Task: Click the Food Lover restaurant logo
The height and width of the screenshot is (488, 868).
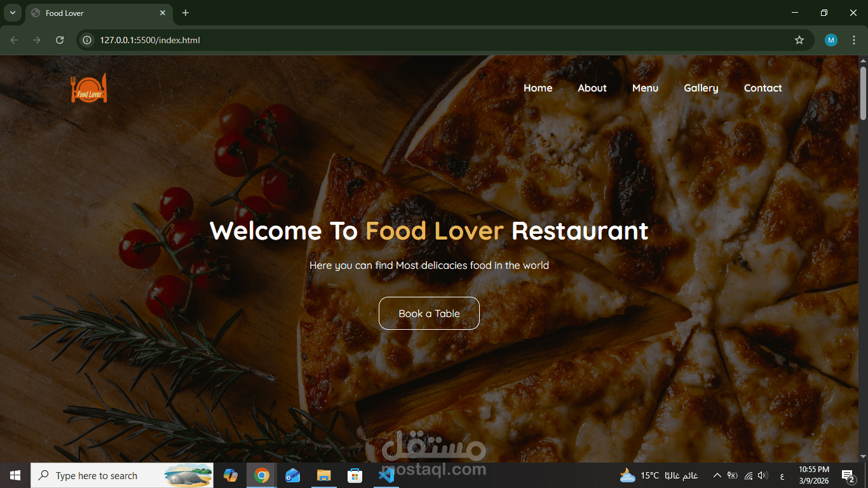Action: click(88, 88)
